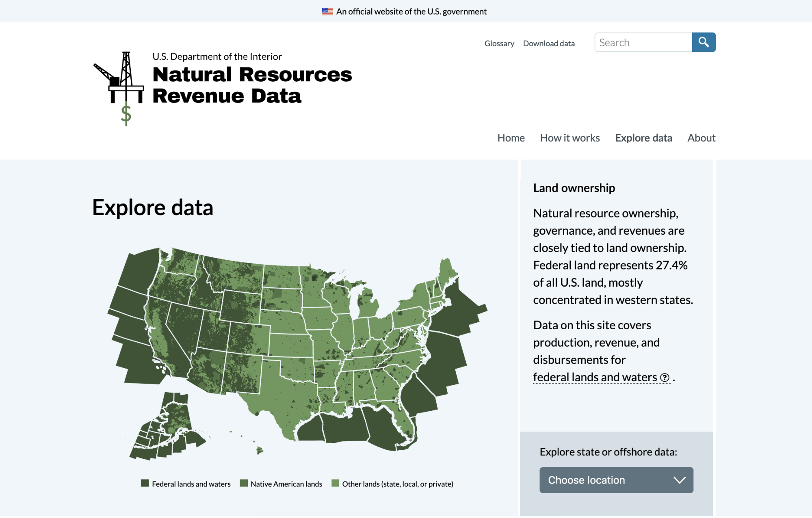Screen dimensions: 812x518
Task: Click the chevron arrow on Choose location
Action: (680, 480)
